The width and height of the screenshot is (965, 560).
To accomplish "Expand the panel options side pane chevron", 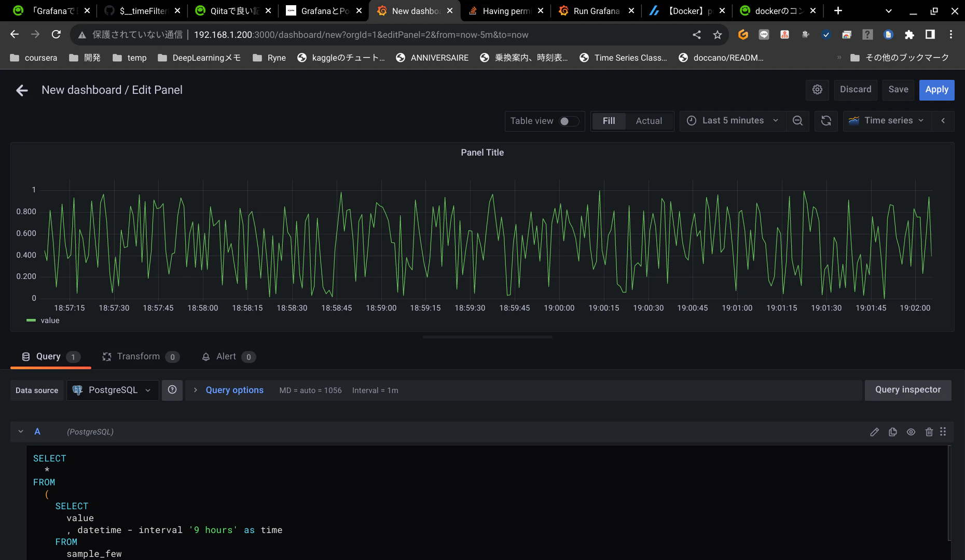I will click(x=943, y=121).
